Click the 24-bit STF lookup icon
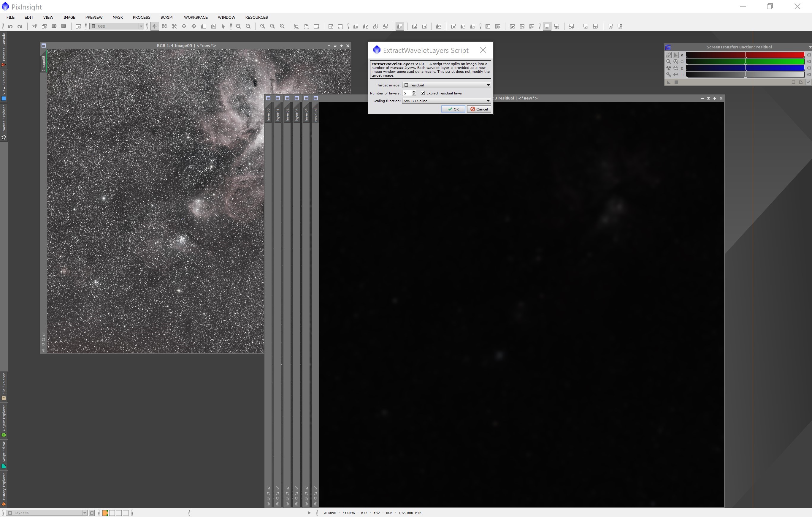 (557, 26)
